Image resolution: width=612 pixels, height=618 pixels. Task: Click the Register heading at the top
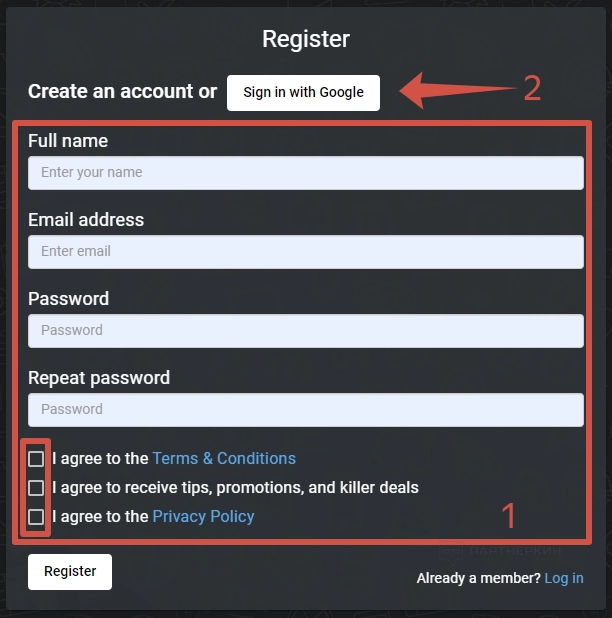pyautogui.click(x=306, y=39)
